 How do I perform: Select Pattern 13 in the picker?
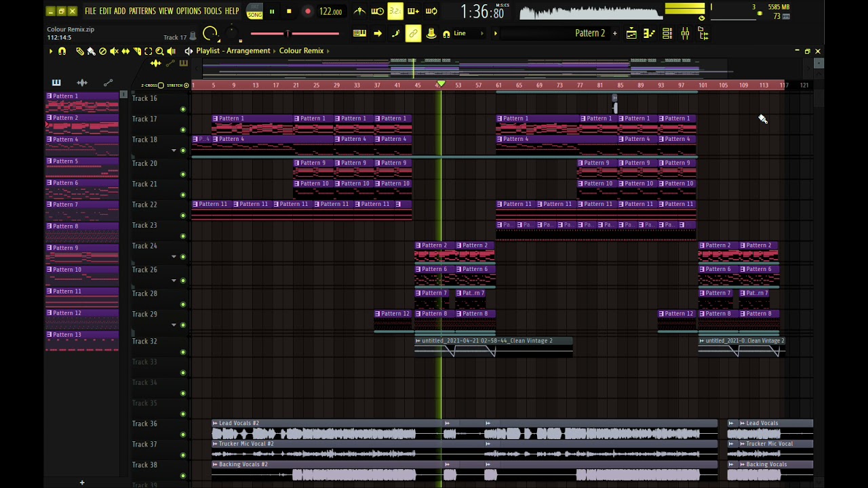(82, 340)
